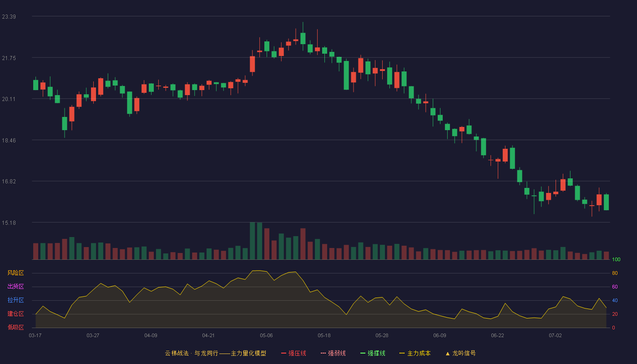Select the 拉升区 zone label
The width and height of the screenshot is (637, 364).
[x=15, y=300]
